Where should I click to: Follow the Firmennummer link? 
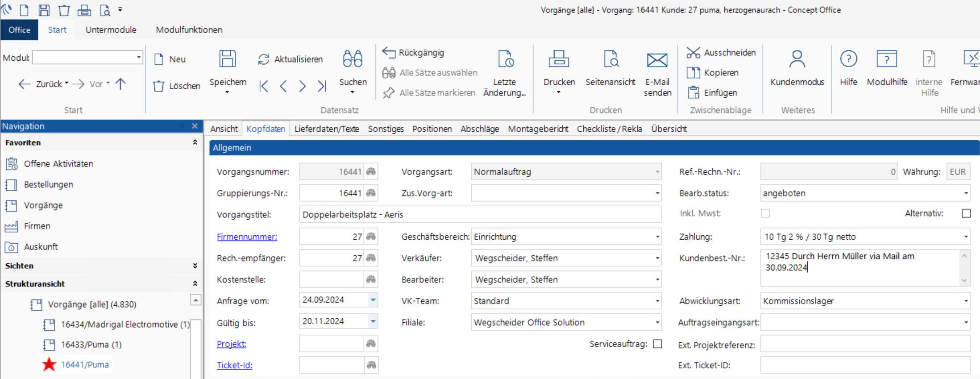[x=247, y=237]
